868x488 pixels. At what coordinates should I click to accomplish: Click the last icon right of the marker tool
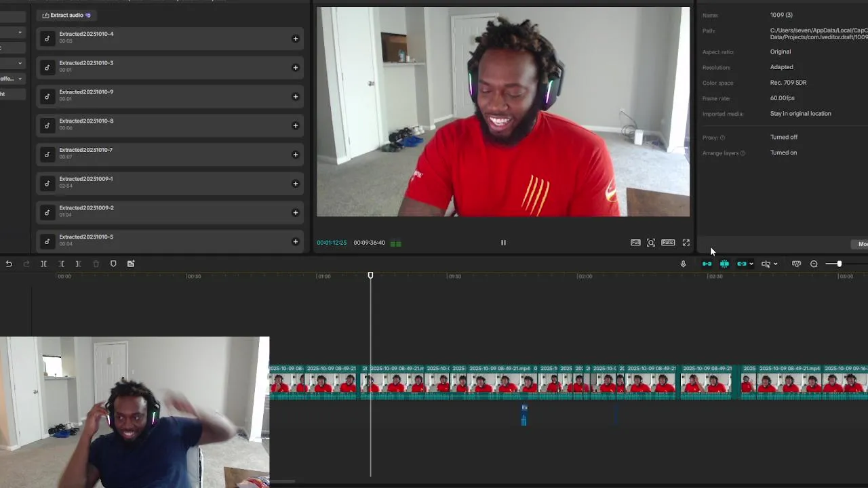[131, 264]
